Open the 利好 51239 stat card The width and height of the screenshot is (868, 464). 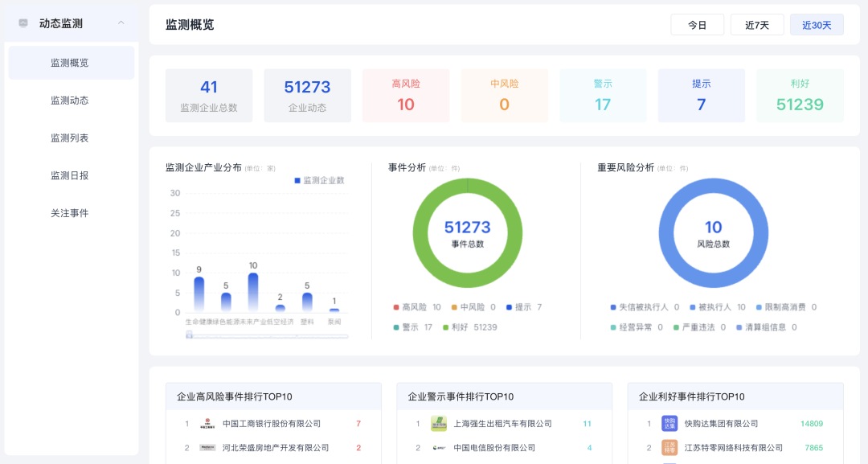coord(800,95)
